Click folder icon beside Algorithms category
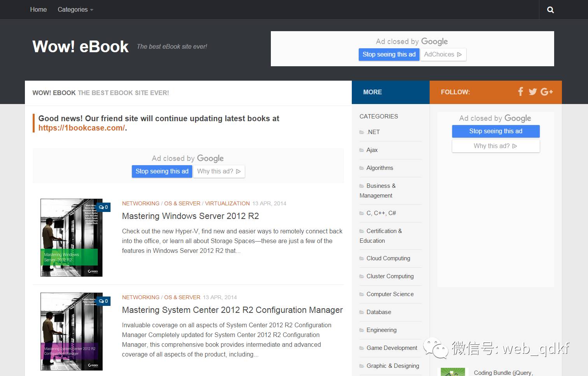588x376 pixels. [362, 168]
